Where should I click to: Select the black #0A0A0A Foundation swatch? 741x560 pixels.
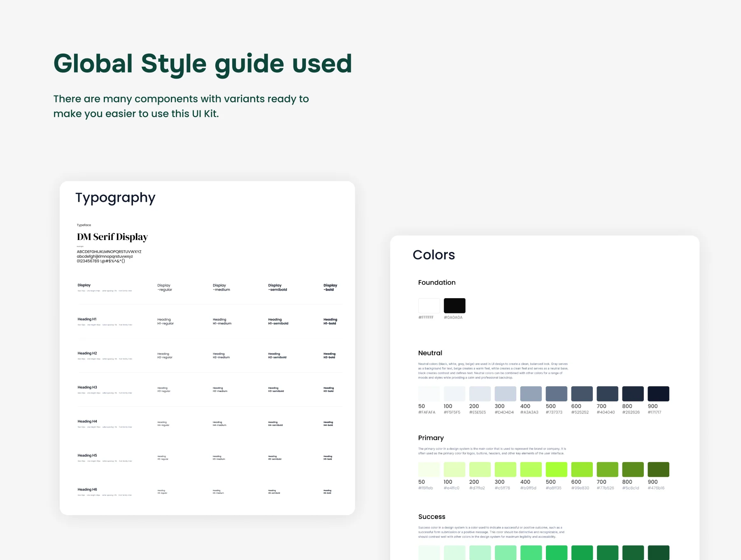(x=454, y=306)
